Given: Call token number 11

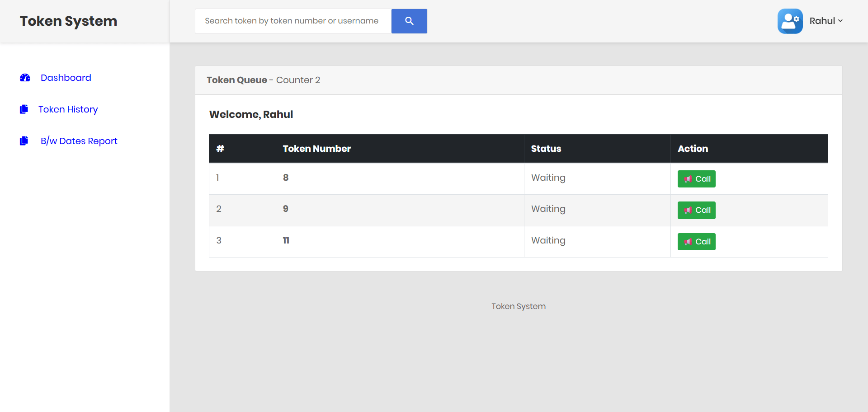Looking at the screenshot, I should point(696,241).
